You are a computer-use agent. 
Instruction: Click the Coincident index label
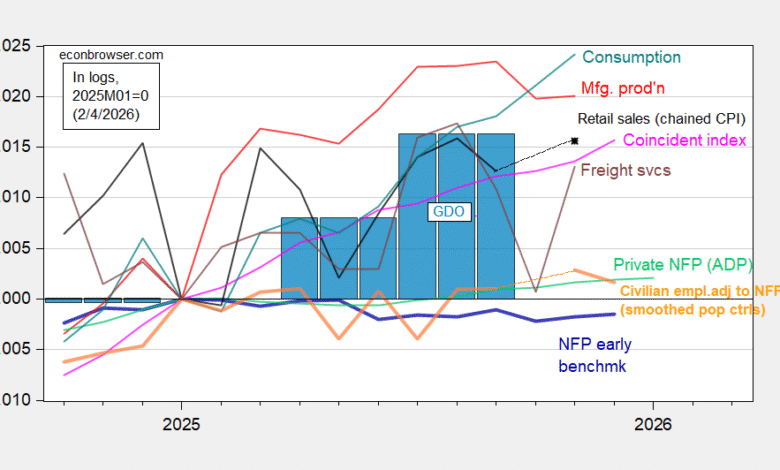click(685, 141)
